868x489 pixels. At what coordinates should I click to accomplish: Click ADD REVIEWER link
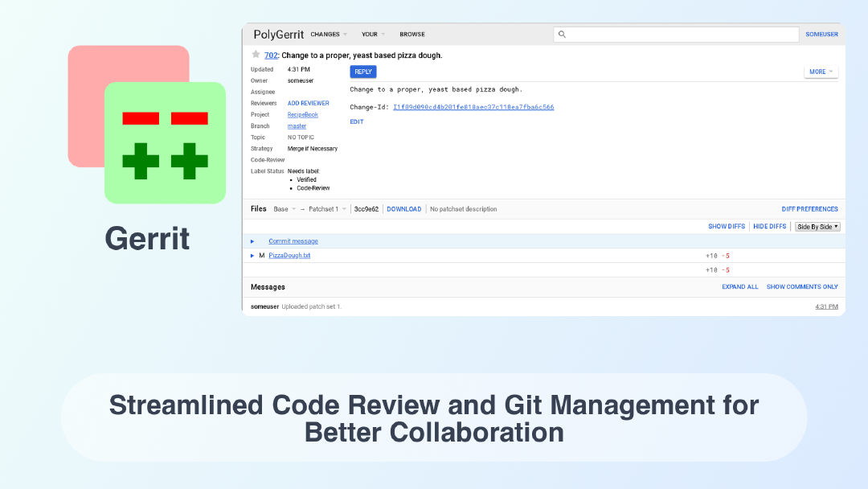coord(308,104)
